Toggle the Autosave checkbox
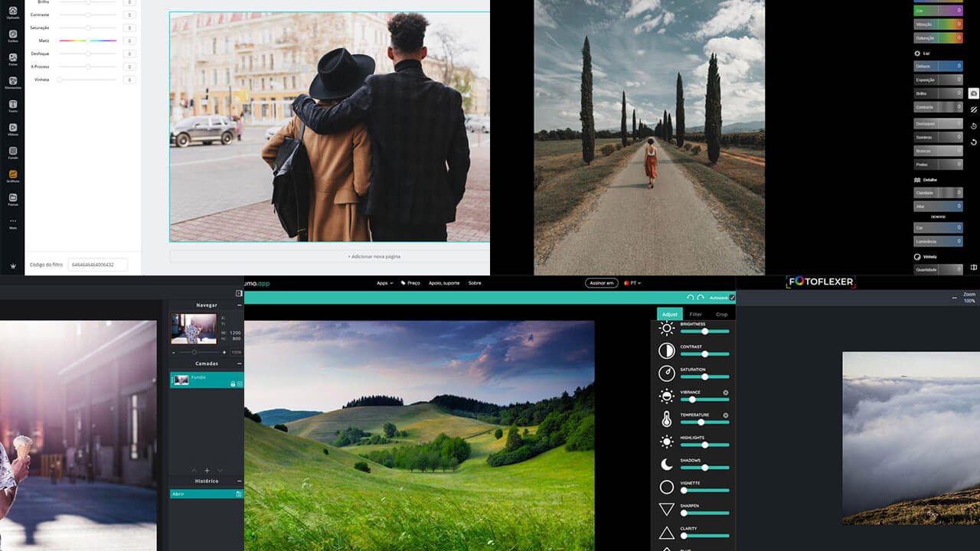 click(732, 297)
